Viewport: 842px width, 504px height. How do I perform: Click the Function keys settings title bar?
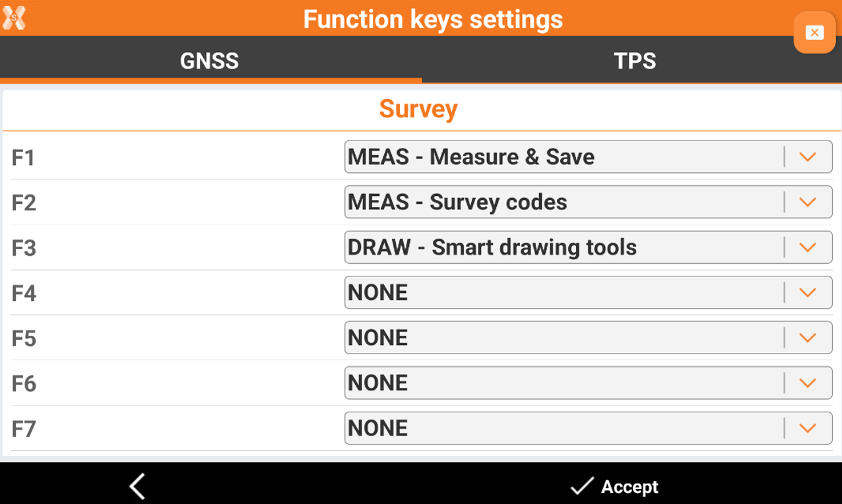[x=432, y=19]
